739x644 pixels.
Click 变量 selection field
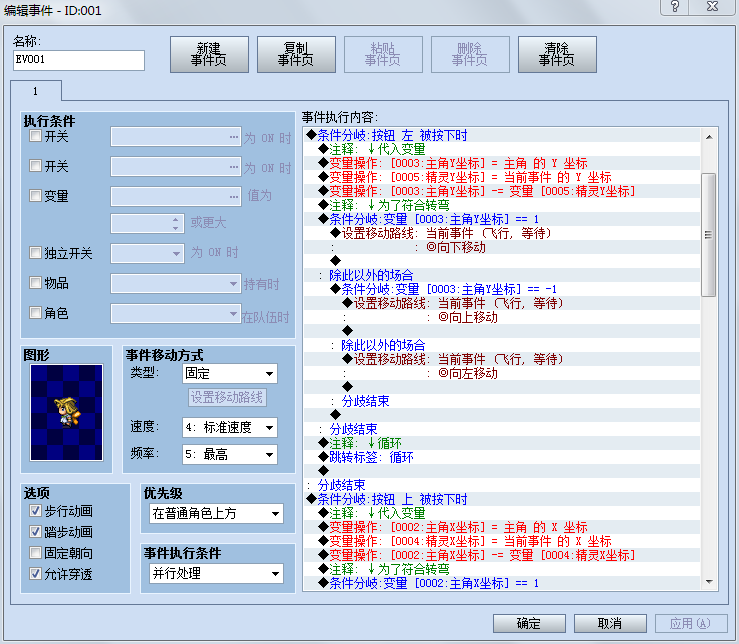click(176, 197)
